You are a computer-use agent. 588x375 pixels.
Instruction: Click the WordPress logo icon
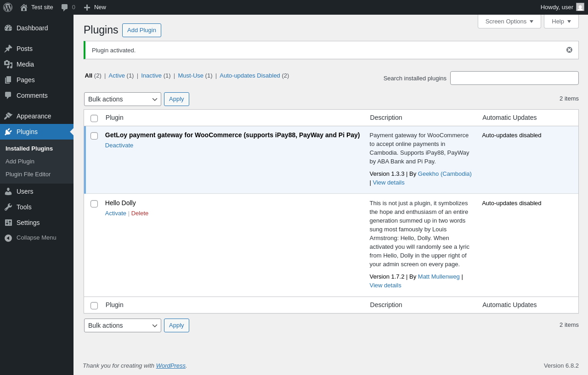click(8, 7)
